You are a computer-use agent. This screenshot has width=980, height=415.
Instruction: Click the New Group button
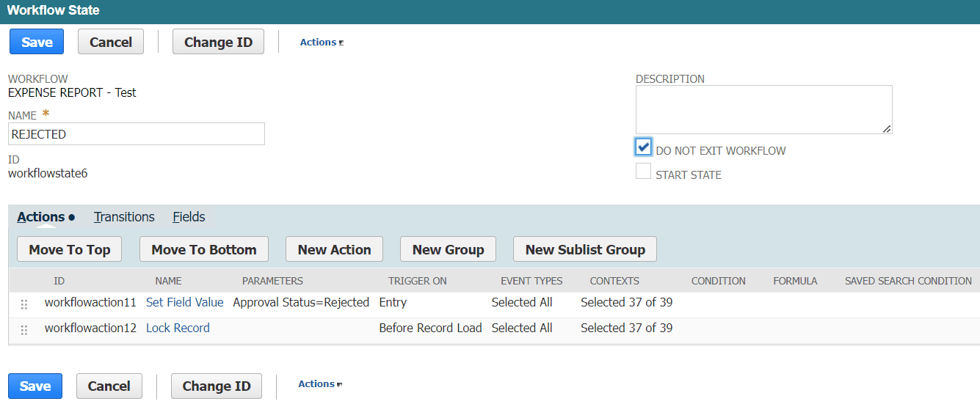coord(448,249)
